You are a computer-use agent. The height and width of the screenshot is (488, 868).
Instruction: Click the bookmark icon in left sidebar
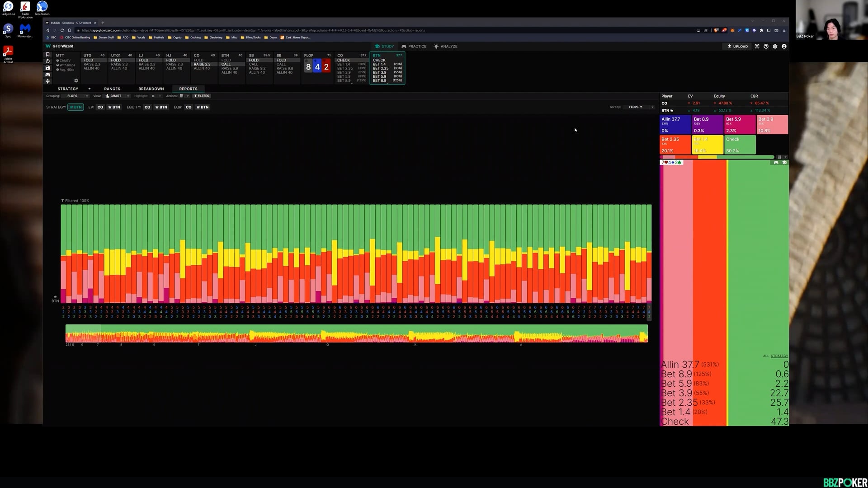click(x=47, y=55)
